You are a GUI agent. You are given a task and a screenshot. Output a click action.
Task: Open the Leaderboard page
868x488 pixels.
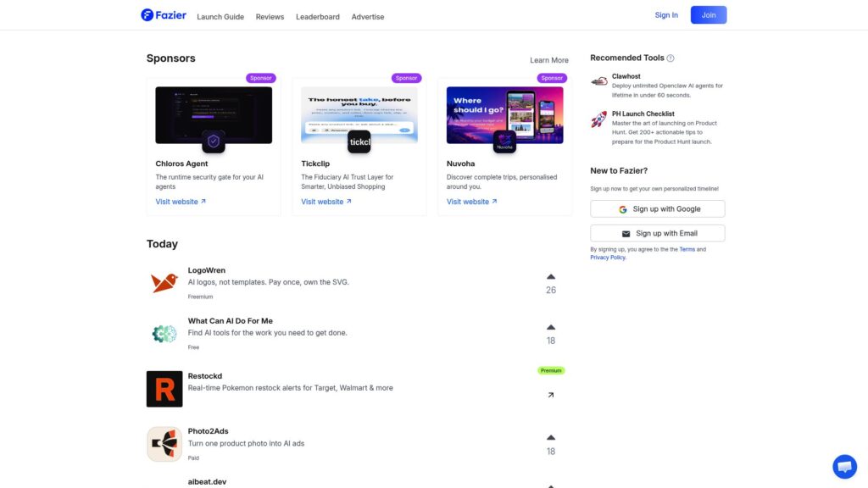pyautogui.click(x=318, y=17)
